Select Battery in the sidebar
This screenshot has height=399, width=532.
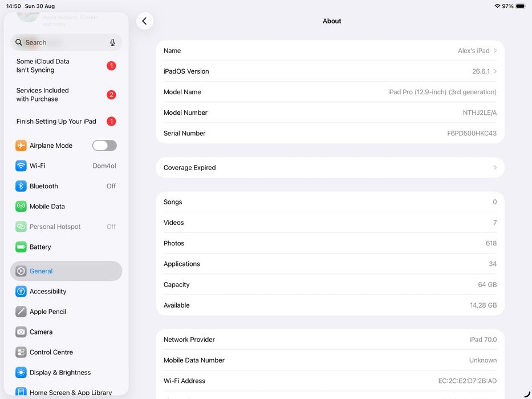[66, 247]
